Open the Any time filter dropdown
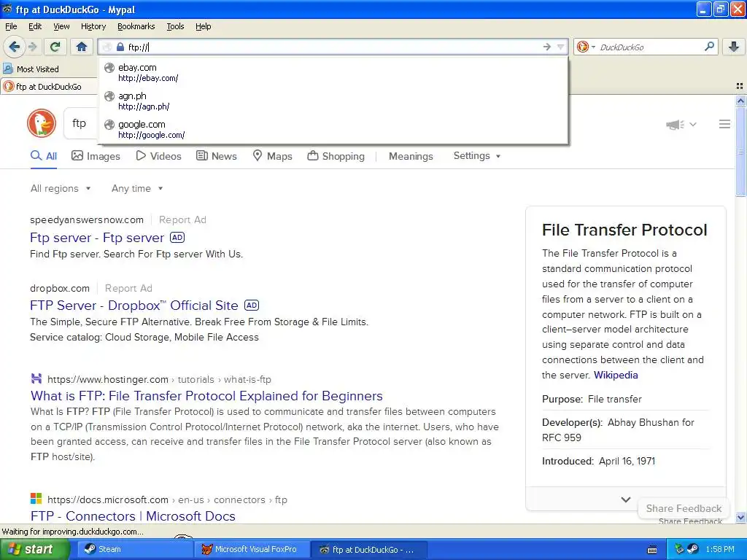747x560 pixels. click(137, 189)
